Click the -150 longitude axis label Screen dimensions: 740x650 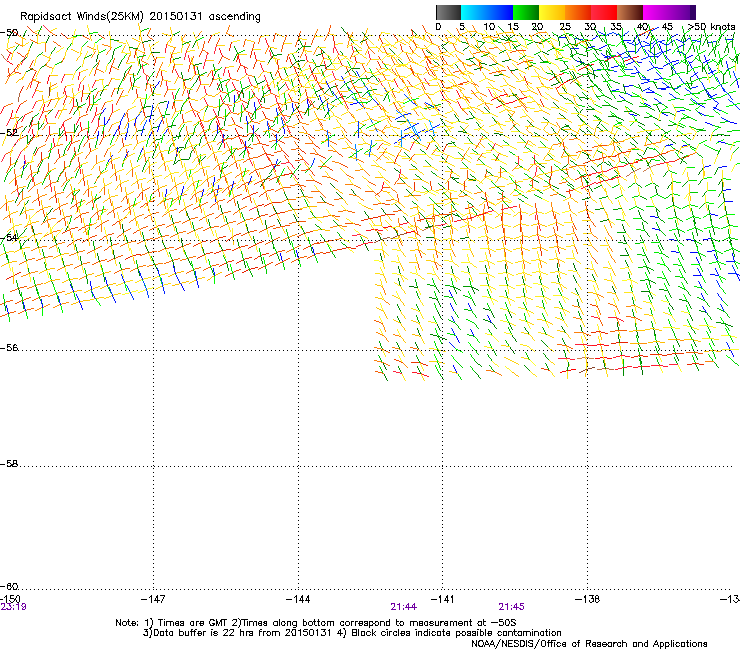coord(10,599)
